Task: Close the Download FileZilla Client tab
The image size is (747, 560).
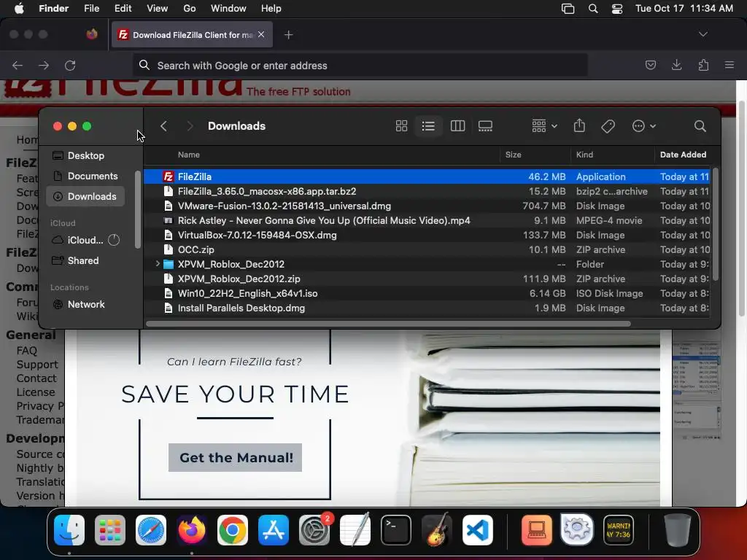Action: (261, 34)
